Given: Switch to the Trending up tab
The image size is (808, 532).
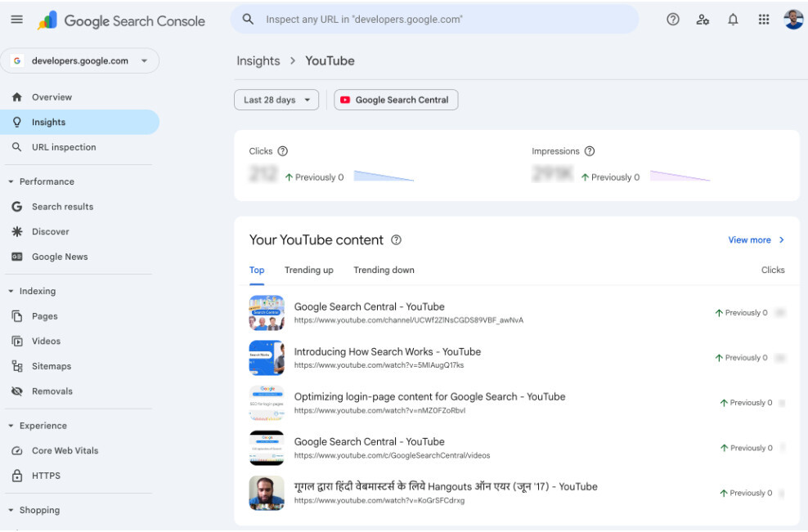Looking at the screenshot, I should tap(308, 270).
